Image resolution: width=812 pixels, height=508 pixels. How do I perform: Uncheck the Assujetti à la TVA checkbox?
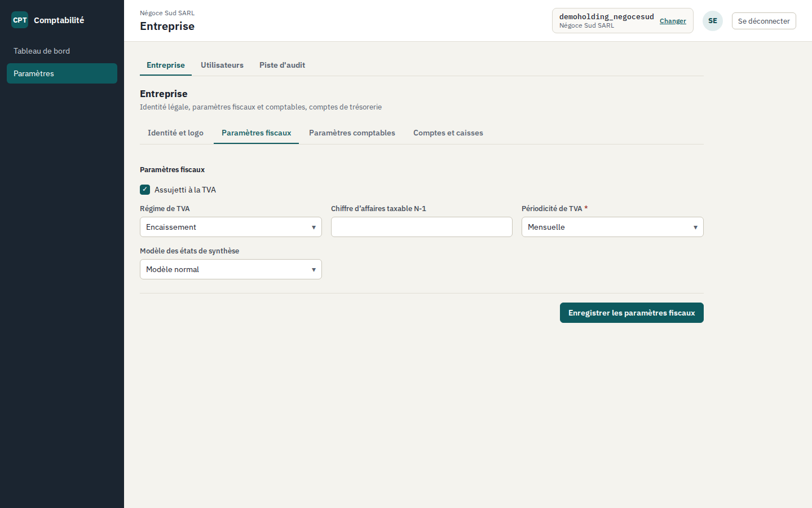(145, 190)
